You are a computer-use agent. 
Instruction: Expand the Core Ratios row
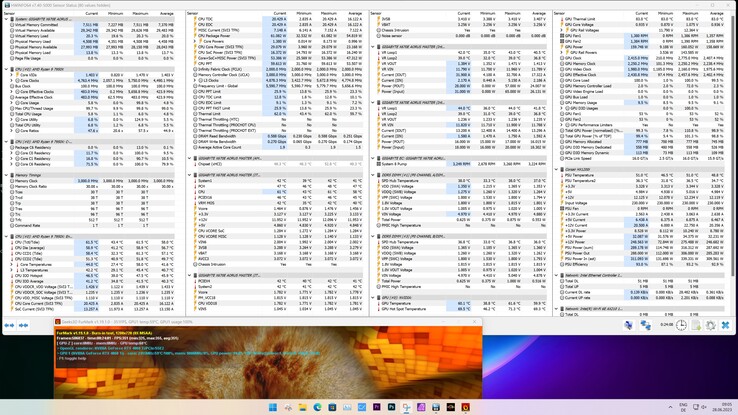pos(12,131)
